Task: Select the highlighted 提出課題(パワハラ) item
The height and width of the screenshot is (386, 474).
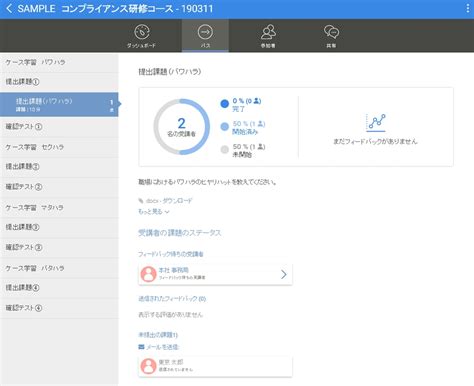Action: pyautogui.click(x=59, y=104)
